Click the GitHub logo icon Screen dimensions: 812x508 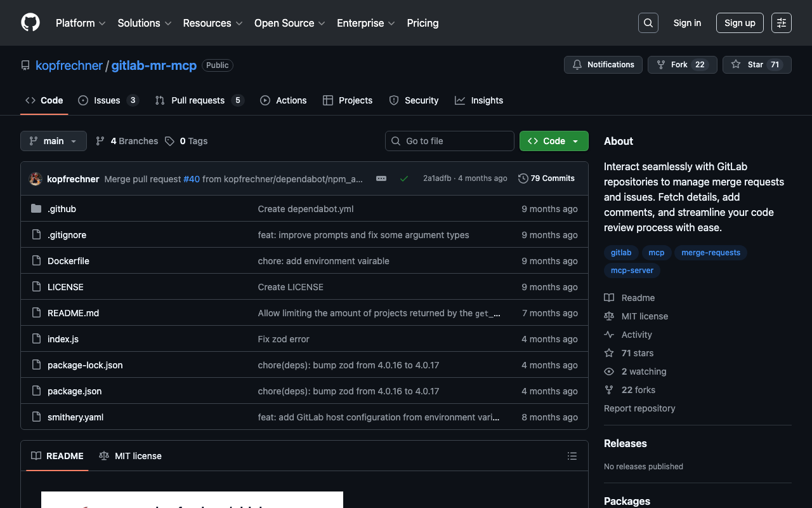(30, 23)
